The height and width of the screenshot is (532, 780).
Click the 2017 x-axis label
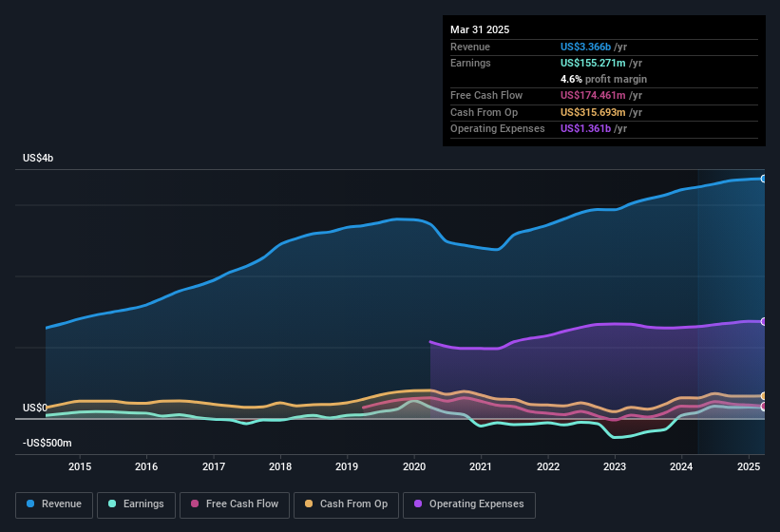[x=214, y=466]
